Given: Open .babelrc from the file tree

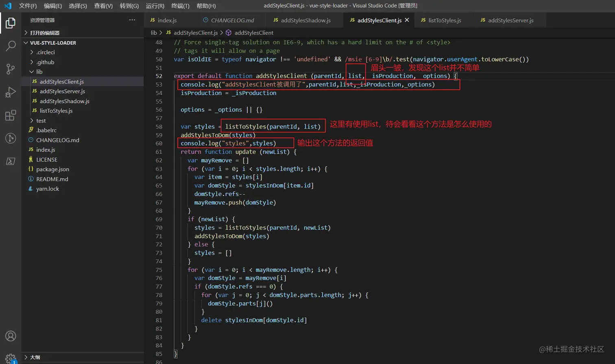Looking at the screenshot, I should [83, 130].
